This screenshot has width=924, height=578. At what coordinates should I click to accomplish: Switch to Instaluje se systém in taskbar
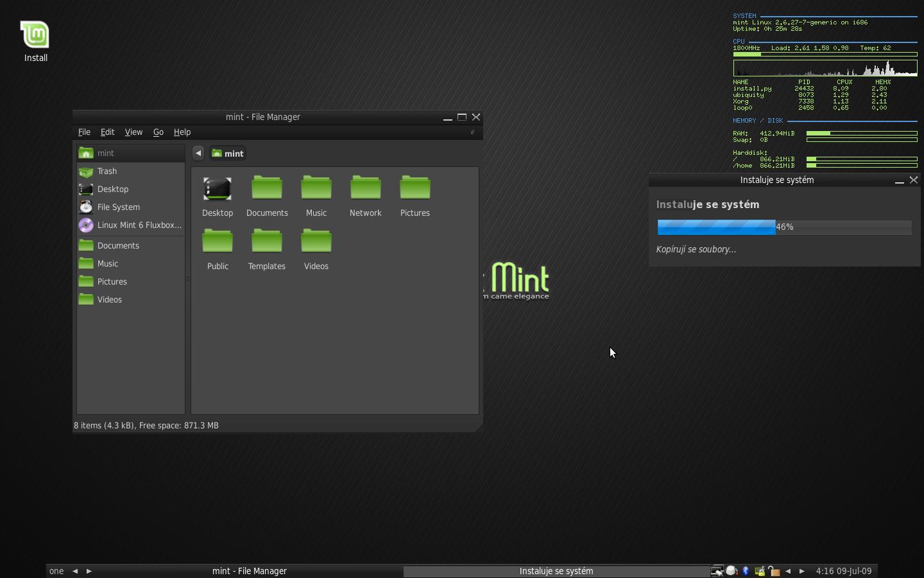coord(556,571)
